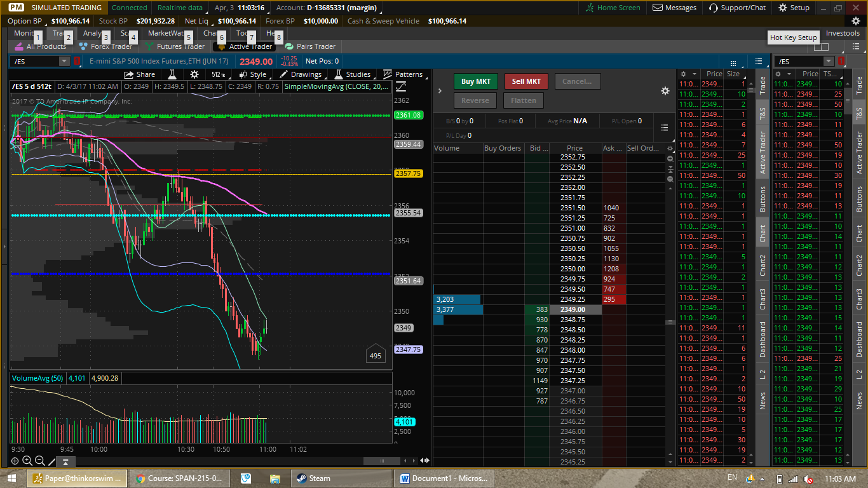Screen dimensions: 868x488
Task: Open the /ES symbol dropdown in rightmost panel
Action: (829, 61)
